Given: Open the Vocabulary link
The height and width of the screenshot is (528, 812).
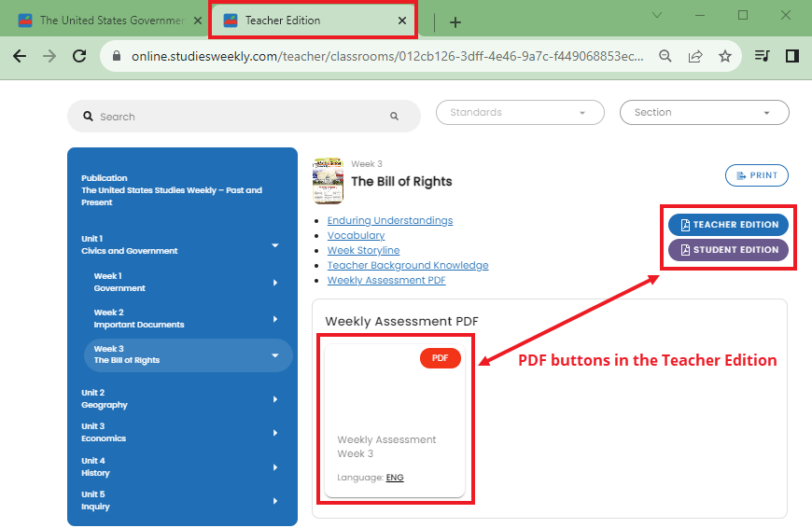Looking at the screenshot, I should click(356, 235).
